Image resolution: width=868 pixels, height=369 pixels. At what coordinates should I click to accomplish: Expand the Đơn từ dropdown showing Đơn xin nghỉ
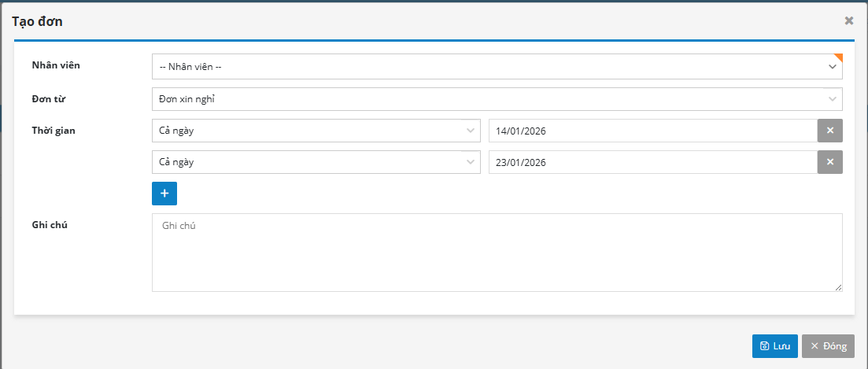[x=497, y=99]
